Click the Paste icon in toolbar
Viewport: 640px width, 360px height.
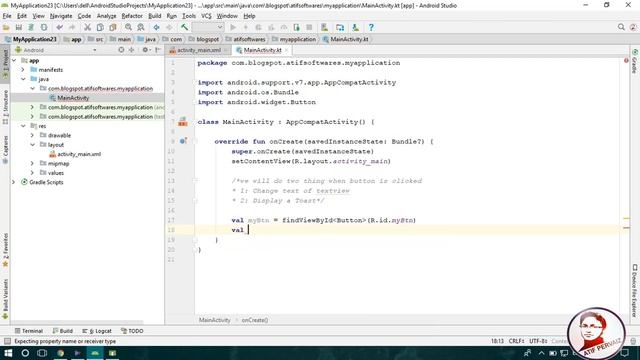[113, 27]
